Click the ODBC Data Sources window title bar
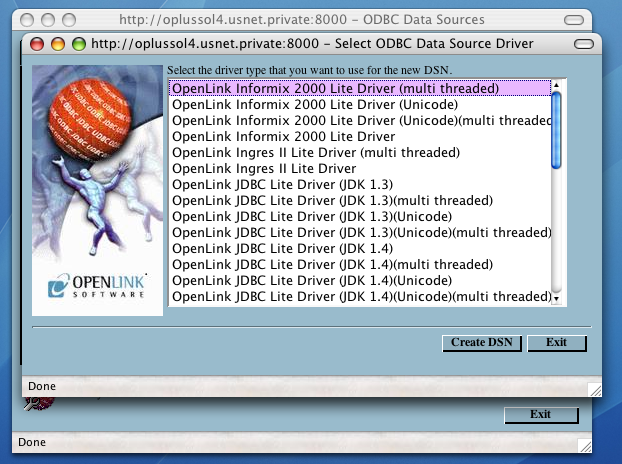622x464 pixels. click(301, 19)
